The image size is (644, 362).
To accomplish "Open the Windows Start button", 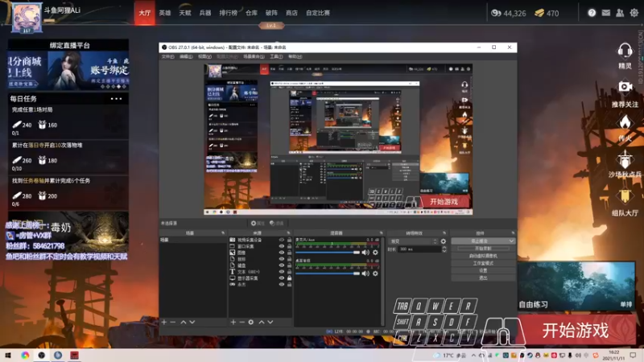I will point(8,356).
